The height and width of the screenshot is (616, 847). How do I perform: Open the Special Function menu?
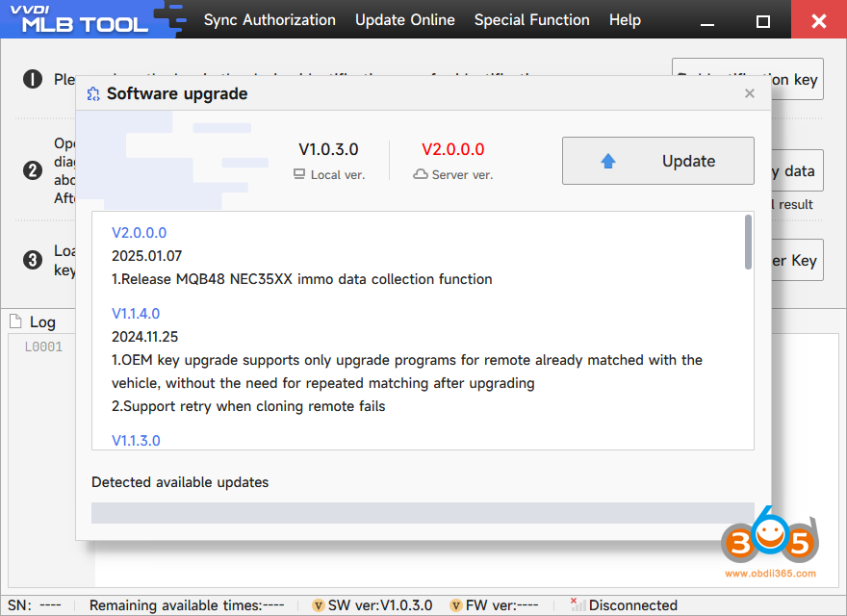pyautogui.click(x=532, y=20)
